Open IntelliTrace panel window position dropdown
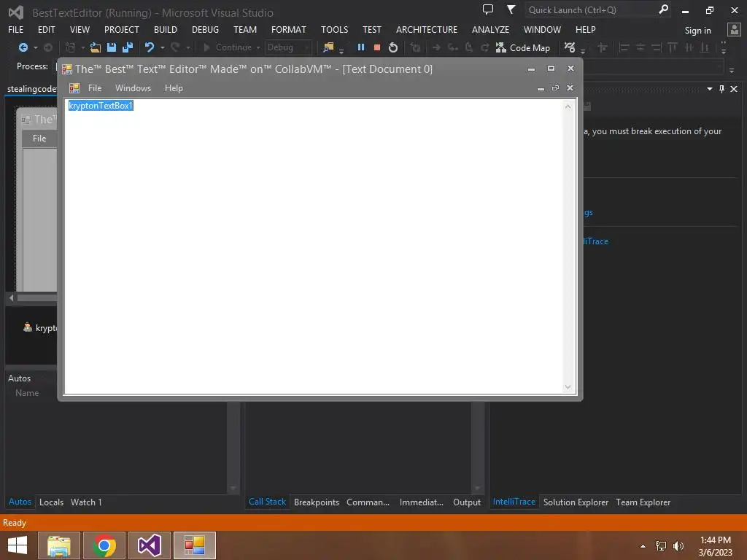Viewport: 747px width, 560px height. tap(710, 88)
